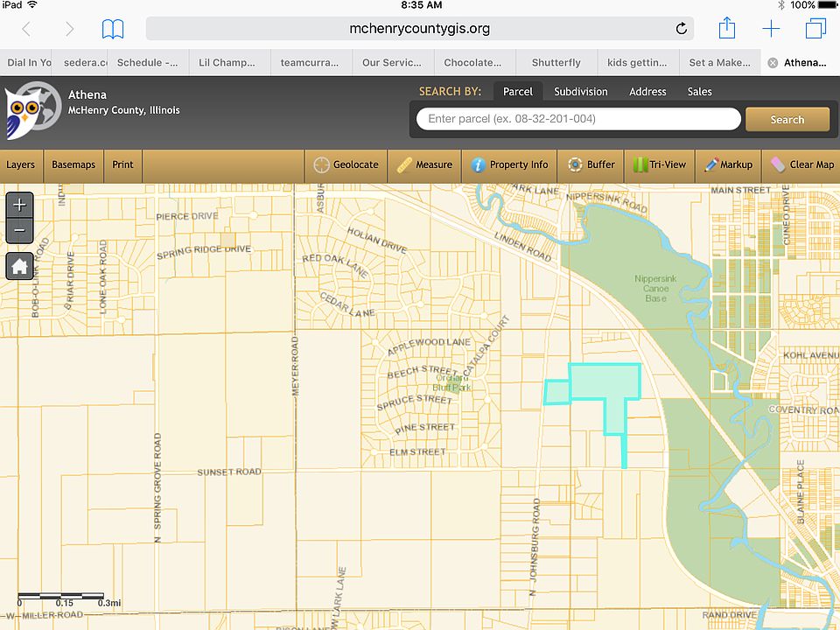Open the Markup pencil tool
The width and height of the screenshot is (840, 630).
pyautogui.click(x=728, y=164)
